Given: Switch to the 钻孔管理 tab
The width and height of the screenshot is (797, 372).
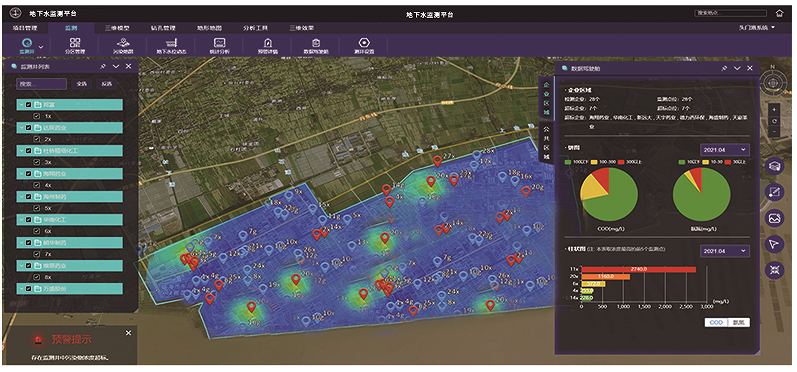Looking at the screenshot, I should 163,28.
